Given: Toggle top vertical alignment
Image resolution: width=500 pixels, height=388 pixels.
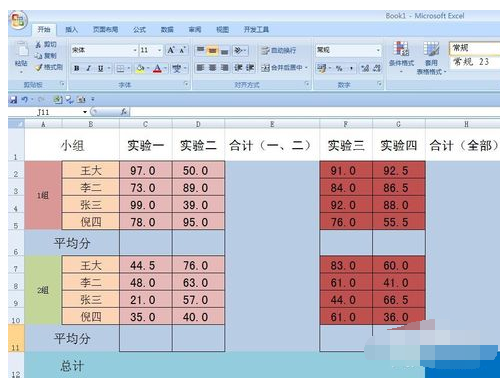Looking at the screenshot, I should pyautogui.click(x=200, y=50).
